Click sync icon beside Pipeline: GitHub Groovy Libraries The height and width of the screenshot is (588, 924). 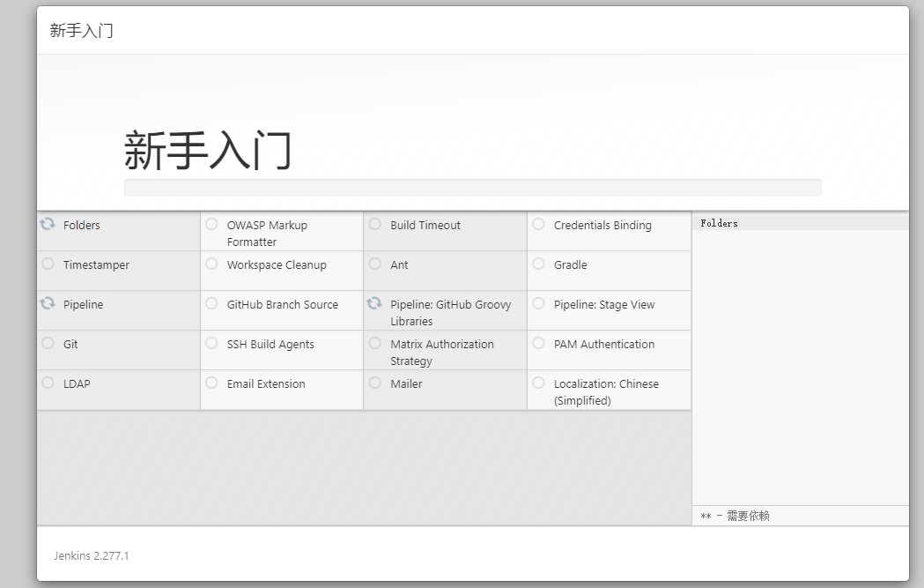(x=374, y=304)
